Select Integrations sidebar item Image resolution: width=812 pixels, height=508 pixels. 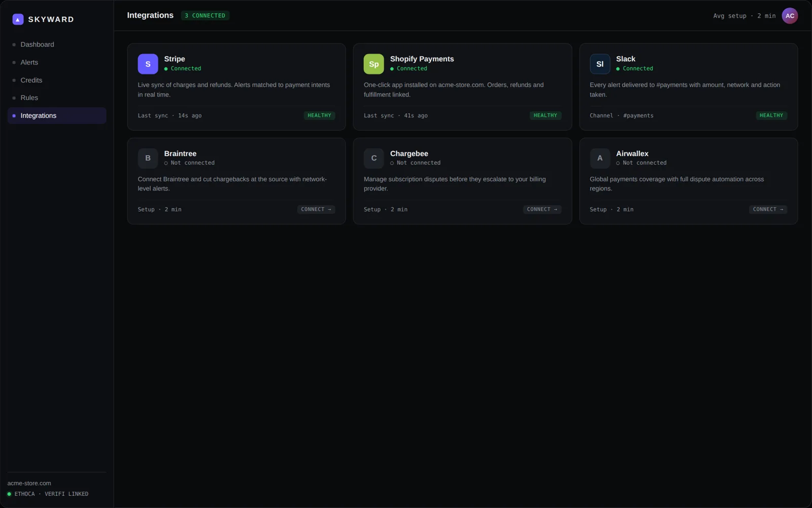57,115
